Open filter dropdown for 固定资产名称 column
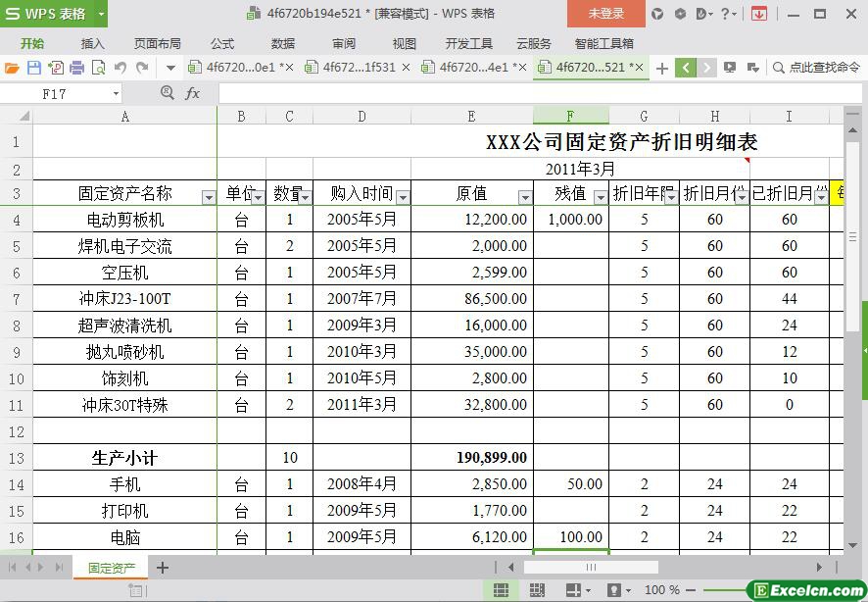The image size is (868, 602). point(208,197)
